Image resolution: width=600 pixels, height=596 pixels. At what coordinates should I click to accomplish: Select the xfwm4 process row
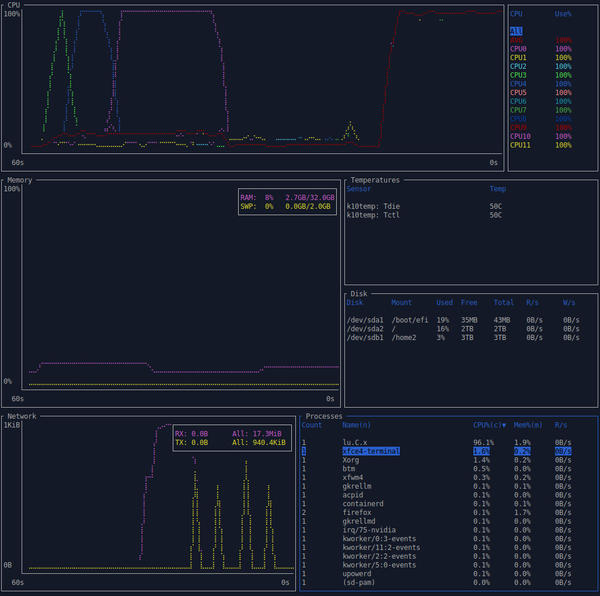tap(436, 478)
